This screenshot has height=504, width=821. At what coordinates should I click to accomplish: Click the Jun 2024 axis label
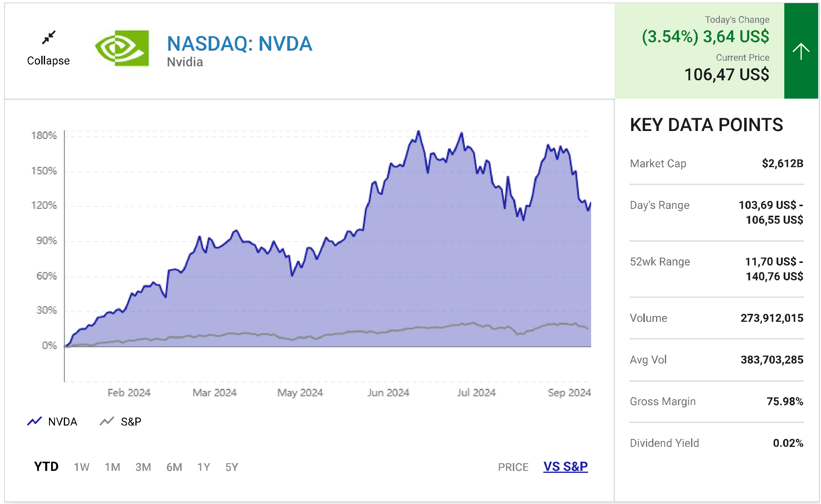(388, 393)
